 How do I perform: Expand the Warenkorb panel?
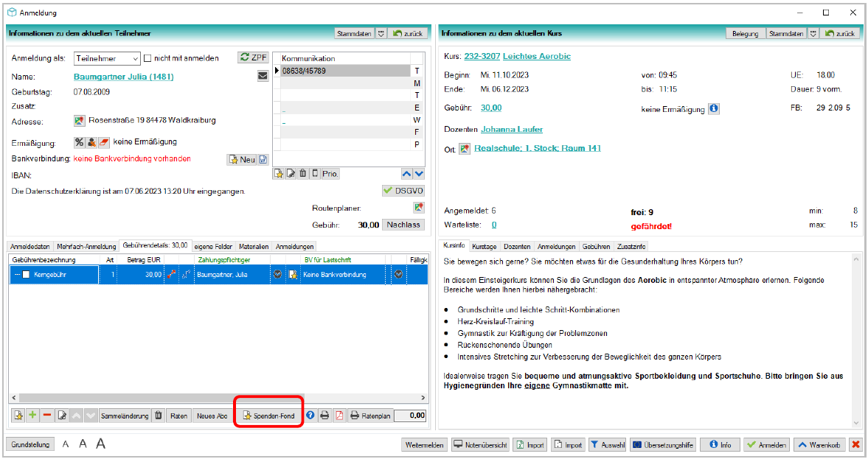click(x=819, y=444)
